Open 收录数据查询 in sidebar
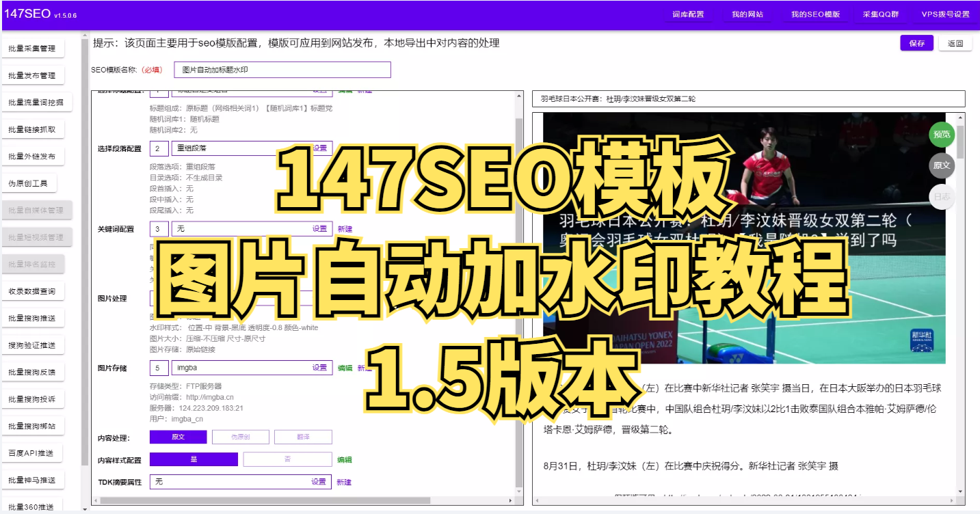Viewport: 980px width, 514px height. tap(32, 291)
